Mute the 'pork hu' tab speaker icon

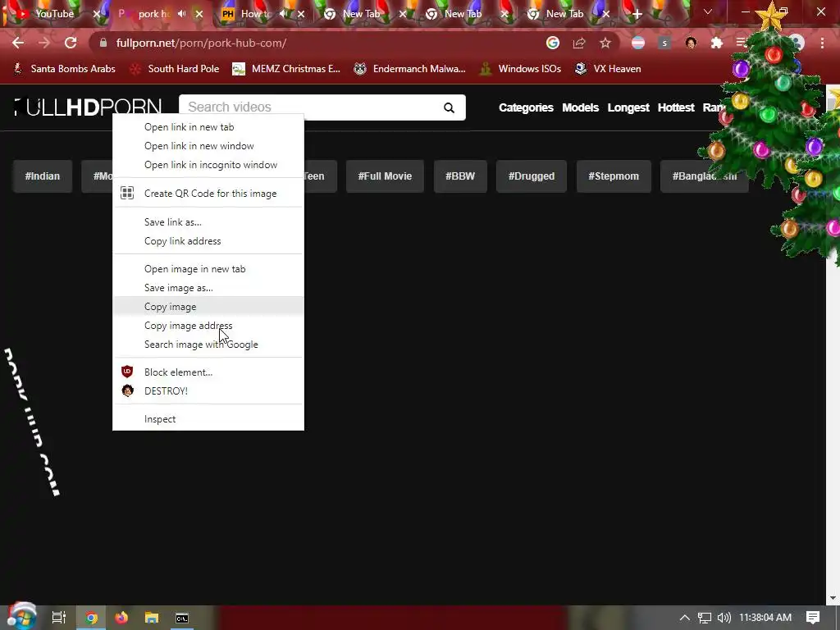pos(182,14)
